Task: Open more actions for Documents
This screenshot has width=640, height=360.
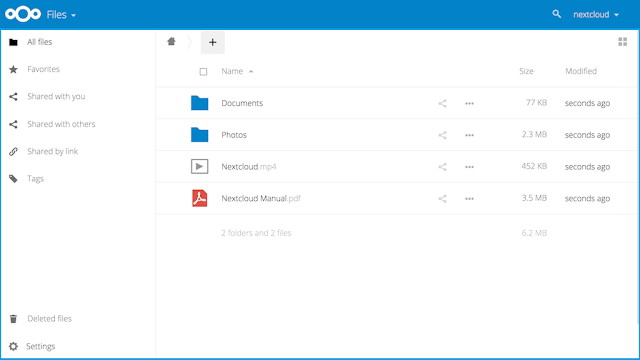Action: (x=469, y=104)
